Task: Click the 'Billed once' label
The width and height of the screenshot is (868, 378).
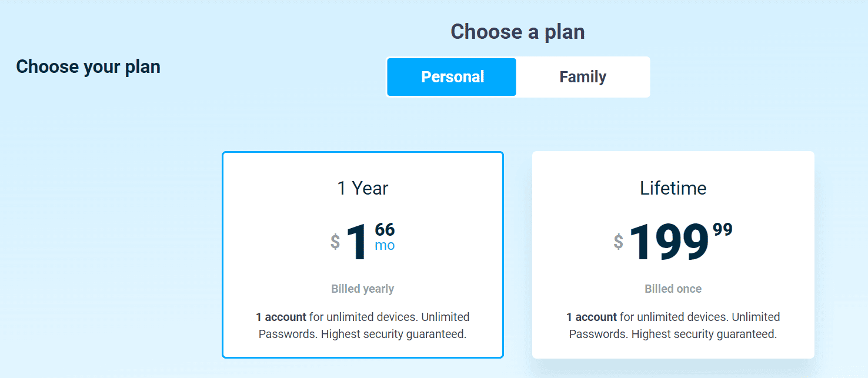Action: point(673,289)
